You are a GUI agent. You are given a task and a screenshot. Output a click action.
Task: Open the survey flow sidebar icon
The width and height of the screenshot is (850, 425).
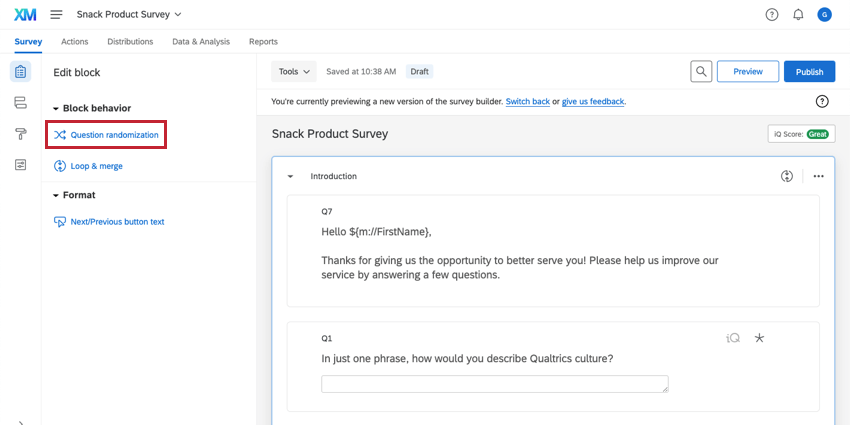20,103
